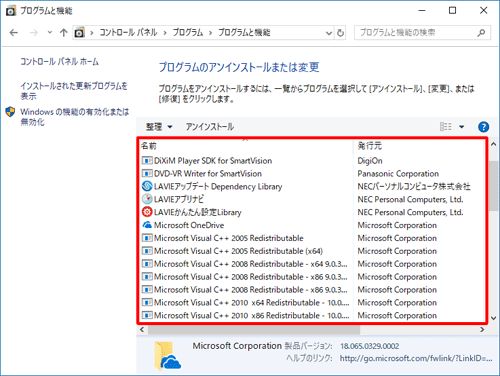Select LAVIEかんたん設定Library entry name
Image resolution: width=500 pixels, height=376 pixels.
[198, 212]
